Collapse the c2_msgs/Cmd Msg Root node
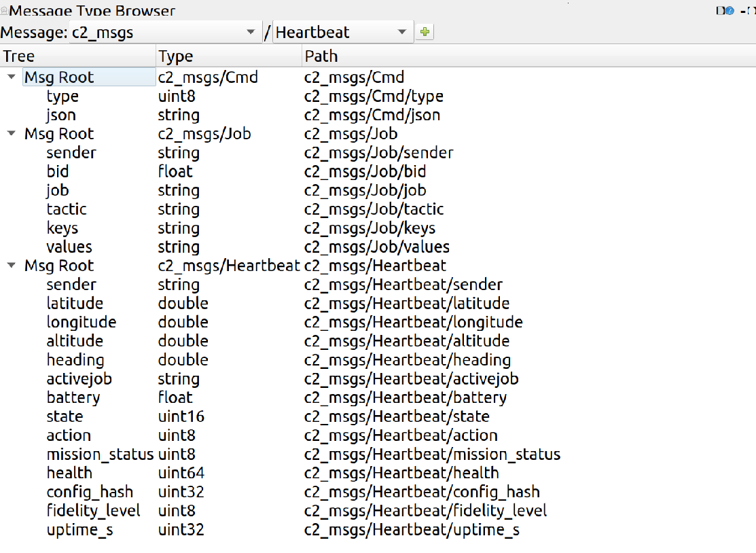Image resolution: width=756 pixels, height=553 pixels. 11,77
